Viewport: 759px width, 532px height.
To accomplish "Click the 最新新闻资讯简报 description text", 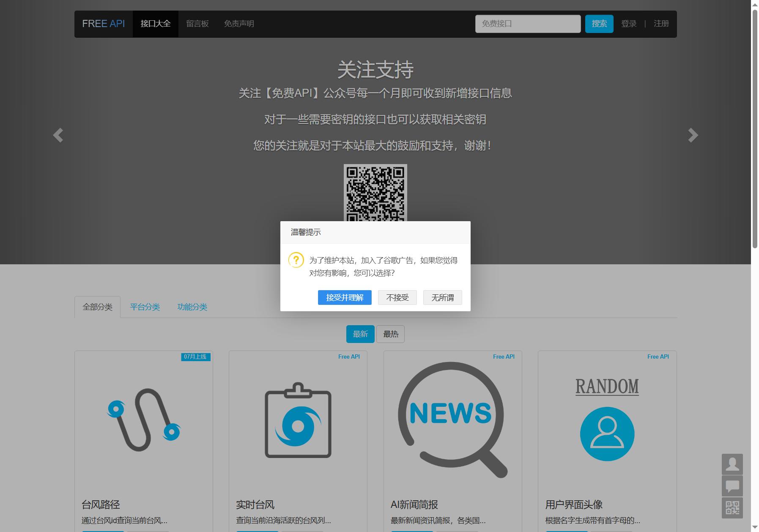I will point(438,521).
